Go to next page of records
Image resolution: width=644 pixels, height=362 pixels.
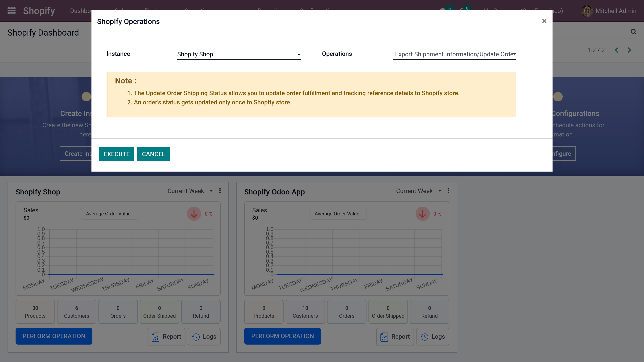629,50
